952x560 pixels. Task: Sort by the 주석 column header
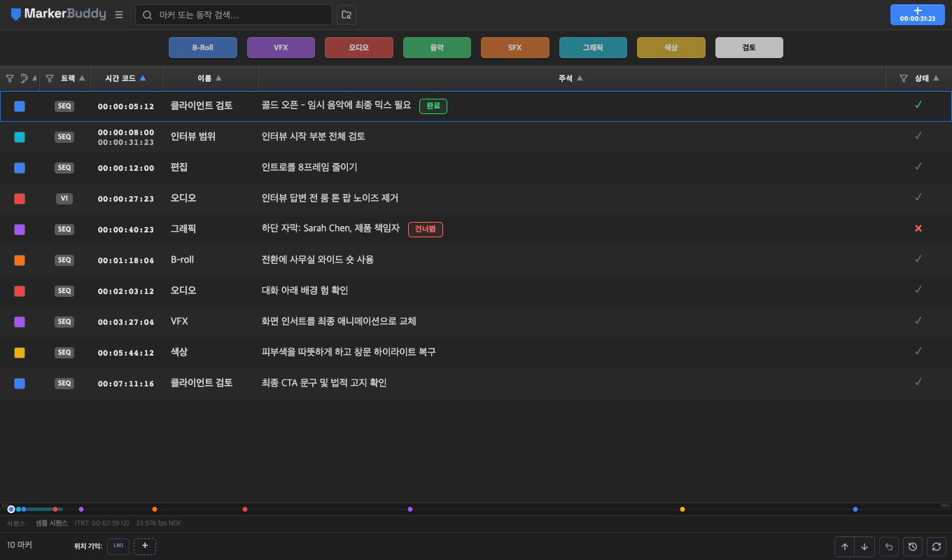pos(570,78)
